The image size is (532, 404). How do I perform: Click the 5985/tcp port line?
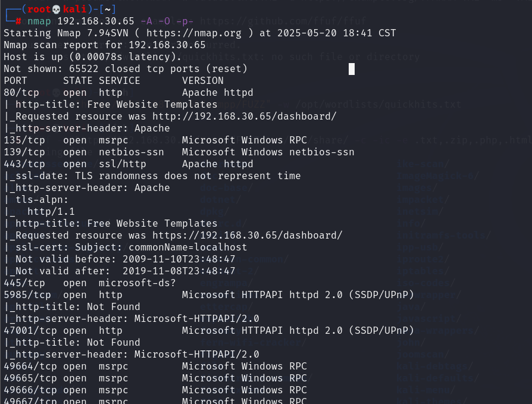(x=209, y=295)
